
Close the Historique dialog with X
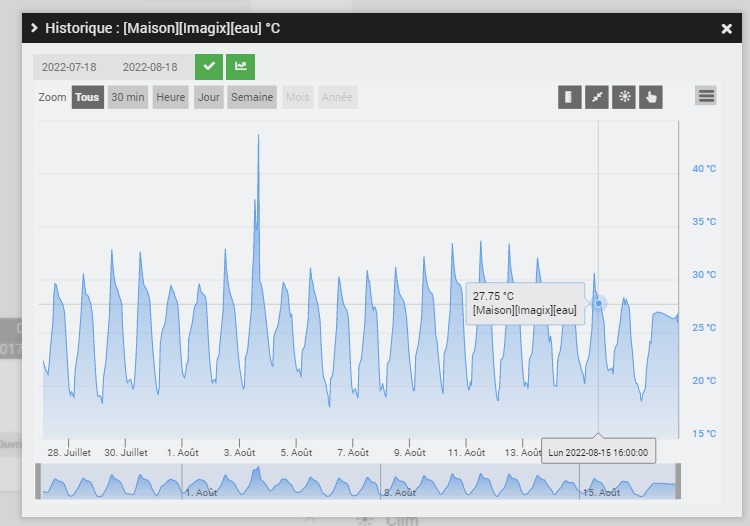coord(727,29)
